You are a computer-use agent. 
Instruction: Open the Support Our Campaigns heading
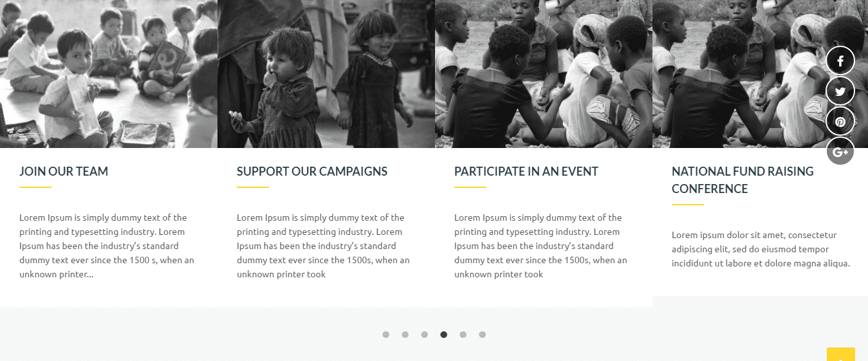[312, 171]
